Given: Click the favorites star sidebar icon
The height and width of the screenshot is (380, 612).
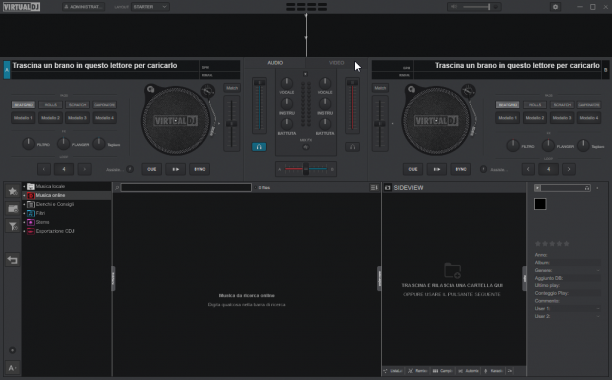Looking at the screenshot, I should point(12,191).
